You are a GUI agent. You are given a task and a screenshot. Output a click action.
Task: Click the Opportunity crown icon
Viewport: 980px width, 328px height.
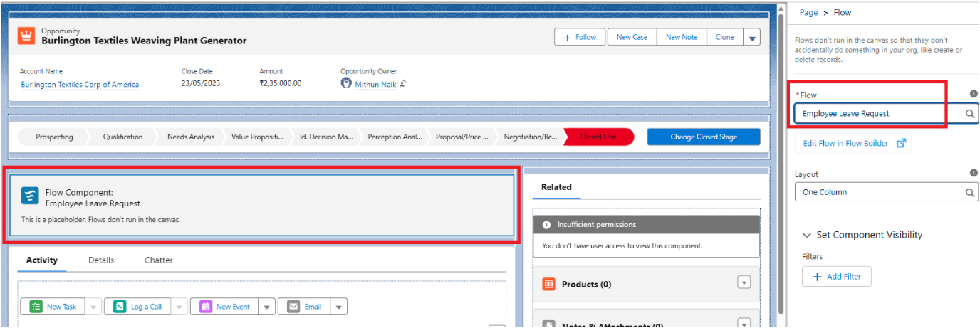pos(26,36)
